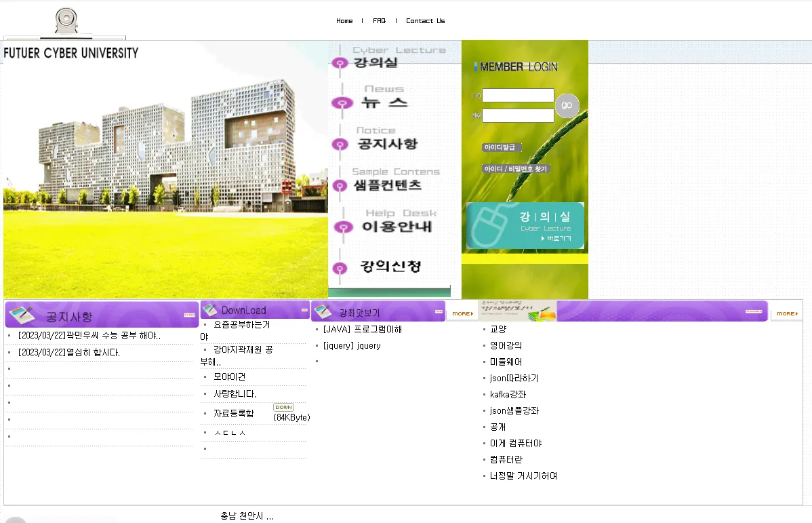This screenshot has height=523, width=812.
Task: Expand the more button on the DownLoad header
Action: 303,309
